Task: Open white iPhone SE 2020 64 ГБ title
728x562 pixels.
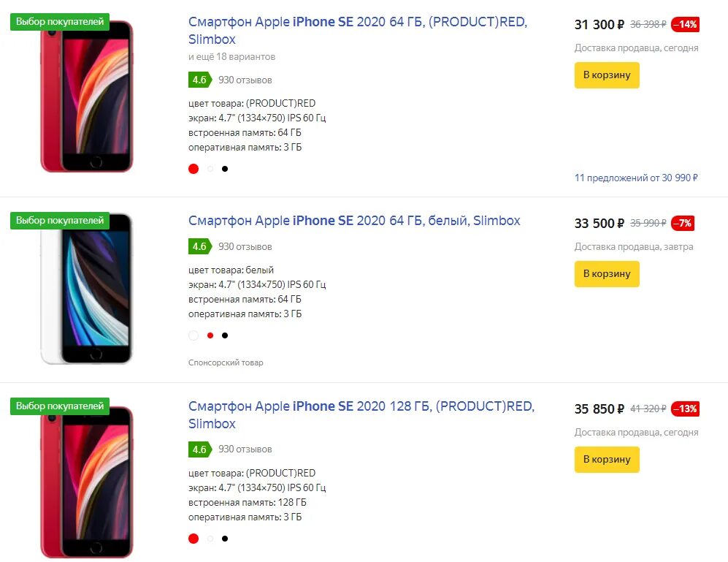Action: point(354,221)
